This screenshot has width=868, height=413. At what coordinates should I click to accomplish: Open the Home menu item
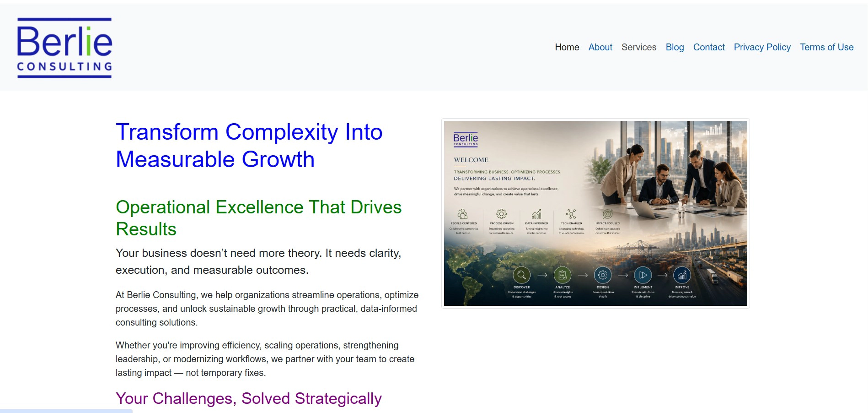click(x=567, y=47)
